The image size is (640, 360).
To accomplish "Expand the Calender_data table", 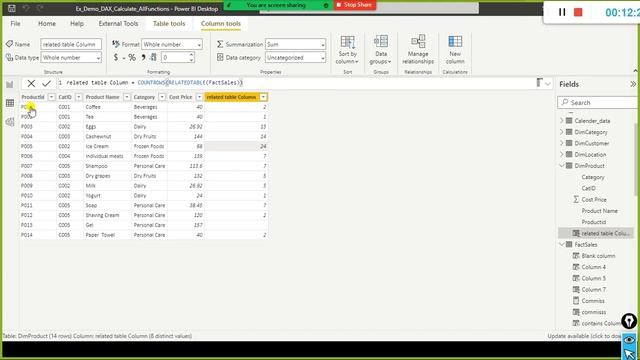I will point(562,121).
